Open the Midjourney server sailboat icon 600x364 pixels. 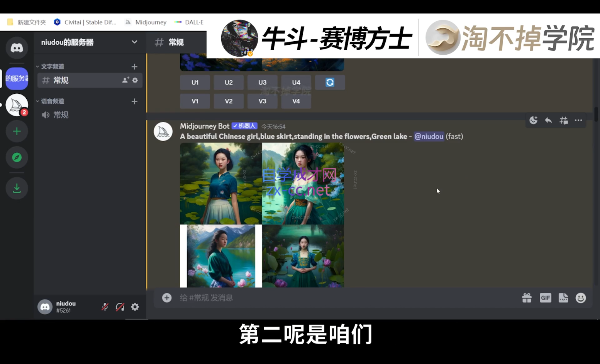[x=17, y=105]
